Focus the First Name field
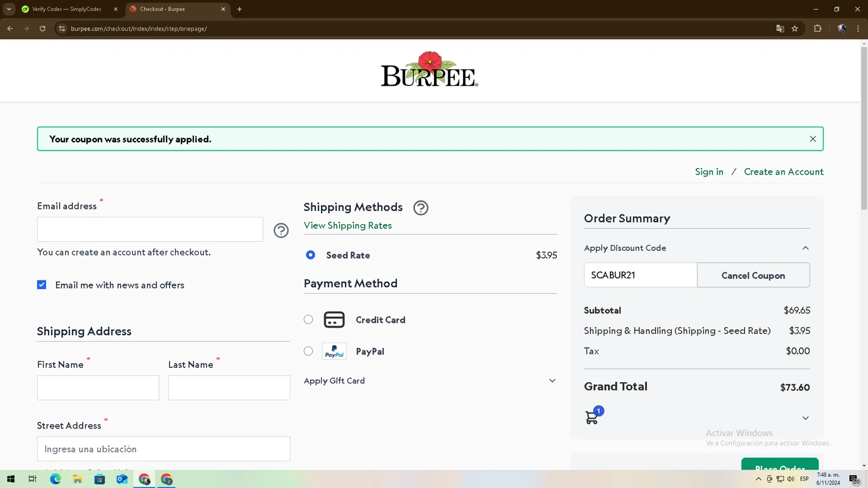Viewport: 868px width, 488px height. [x=98, y=388]
